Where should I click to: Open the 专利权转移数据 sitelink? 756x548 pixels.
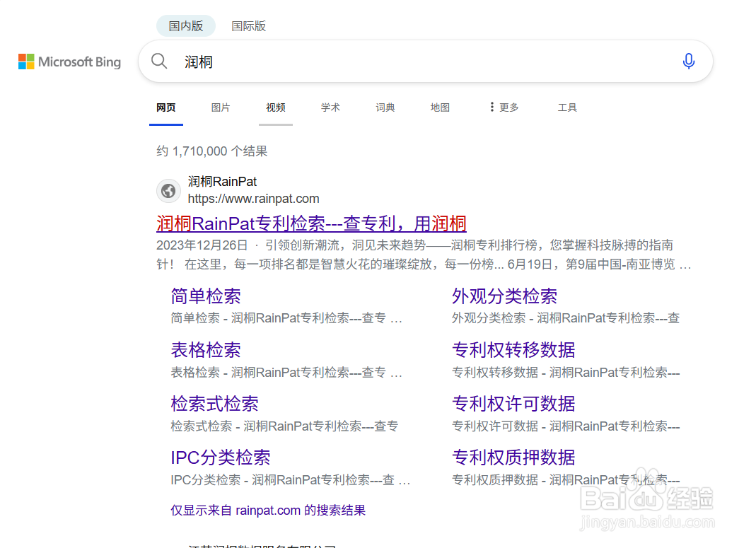513,350
